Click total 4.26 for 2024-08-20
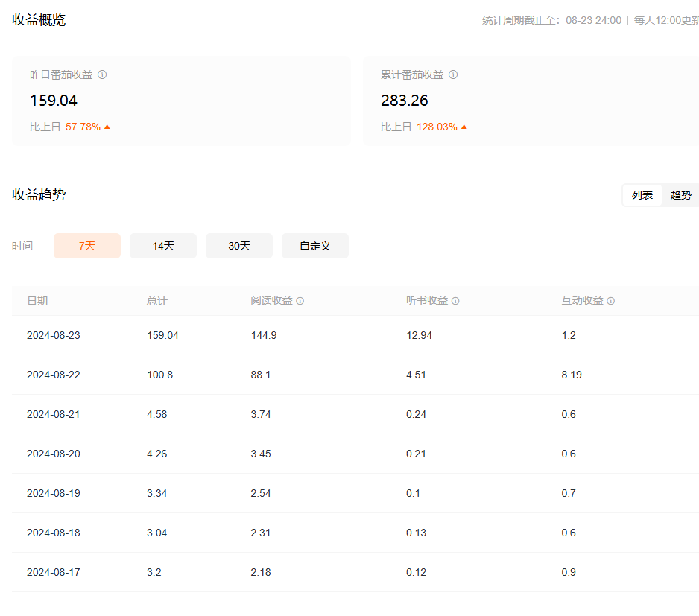The image size is (699, 616). click(157, 454)
